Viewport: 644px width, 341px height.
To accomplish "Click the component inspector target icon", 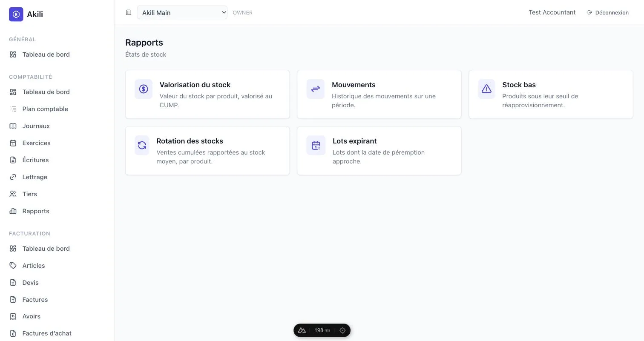I will tap(342, 330).
